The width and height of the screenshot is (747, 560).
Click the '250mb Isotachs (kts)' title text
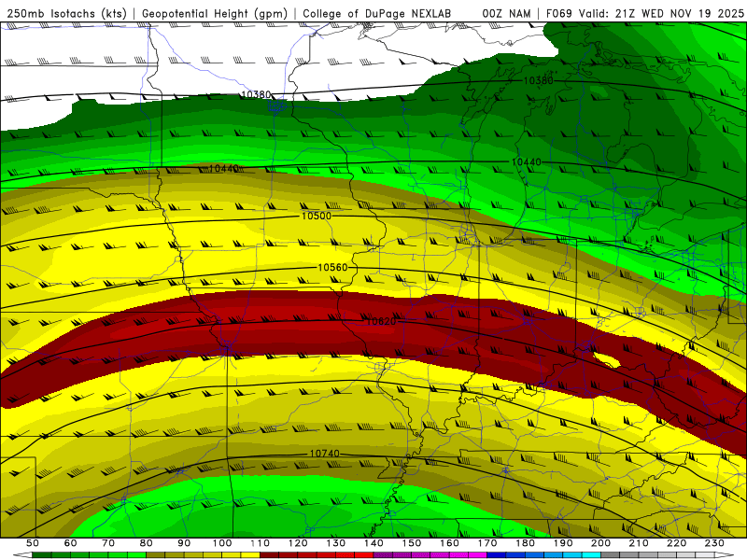pyautogui.click(x=67, y=14)
